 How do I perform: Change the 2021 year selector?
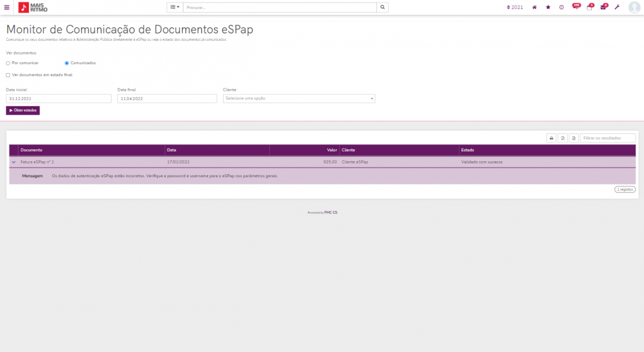click(x=515, y=7)
